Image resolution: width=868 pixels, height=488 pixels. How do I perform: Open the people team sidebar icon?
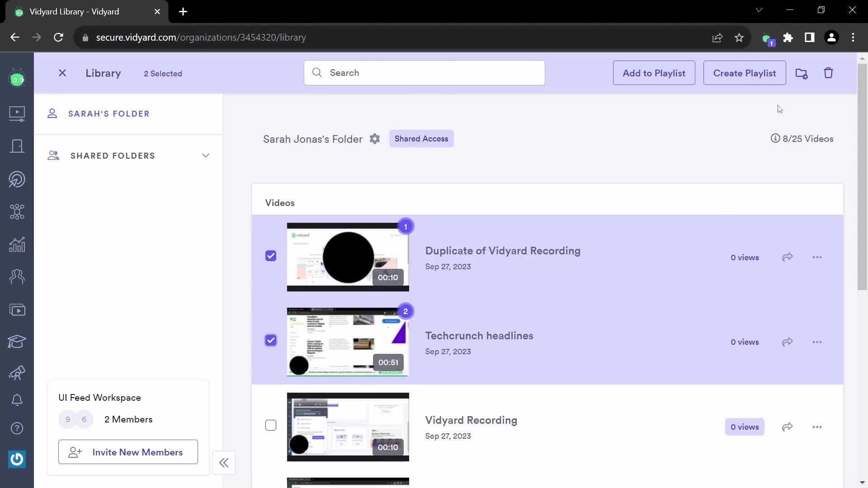coord(17,277)
